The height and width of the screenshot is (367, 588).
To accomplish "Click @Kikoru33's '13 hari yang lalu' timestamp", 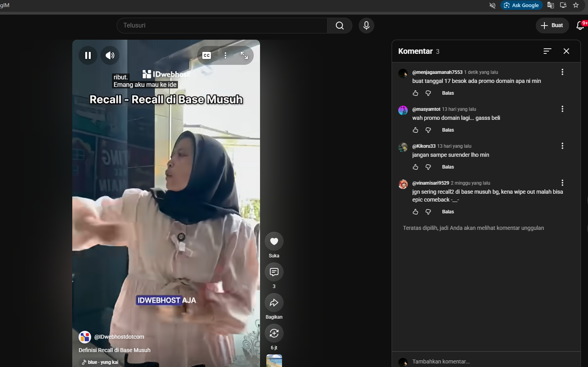I will (454, 146).
